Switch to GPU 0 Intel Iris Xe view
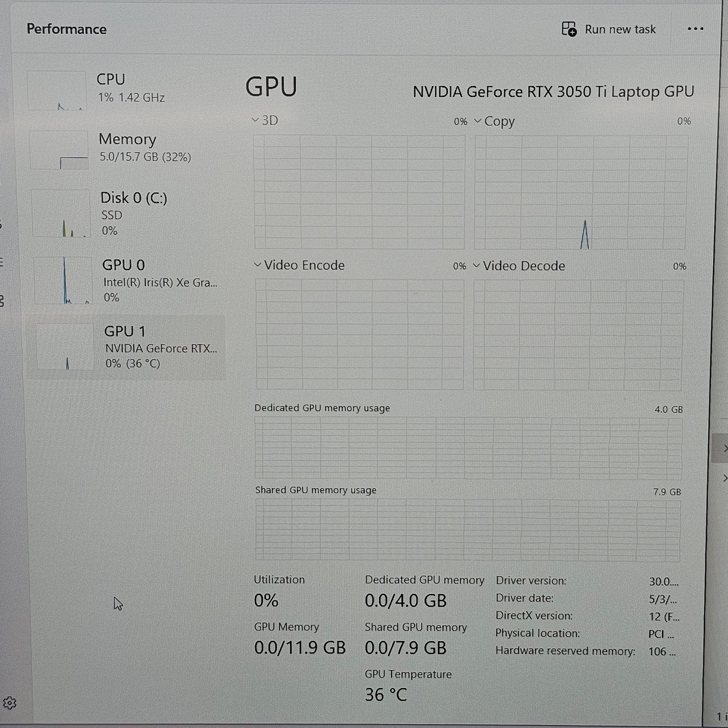This screenshot has height=728, width=728. (x=126, y=280)
